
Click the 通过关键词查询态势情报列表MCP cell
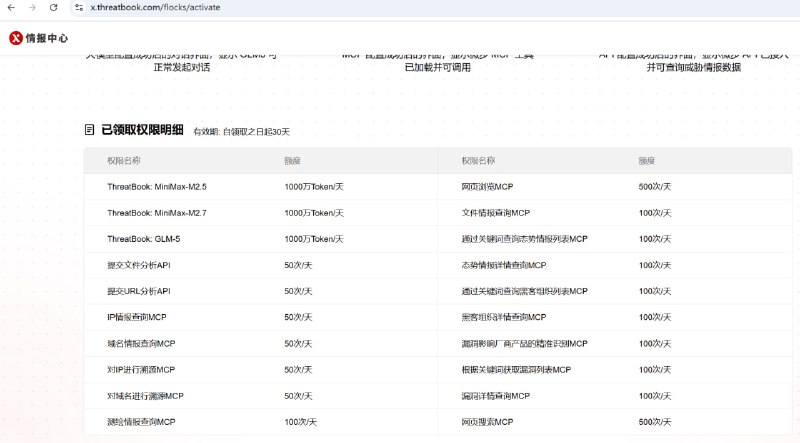[x=524, y=239]
